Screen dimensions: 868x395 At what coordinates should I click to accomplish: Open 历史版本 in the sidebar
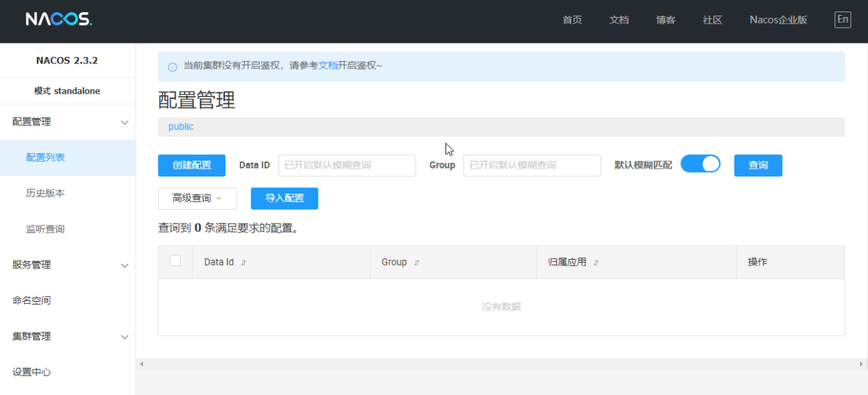pyautogui.click(x=46, y=194)
